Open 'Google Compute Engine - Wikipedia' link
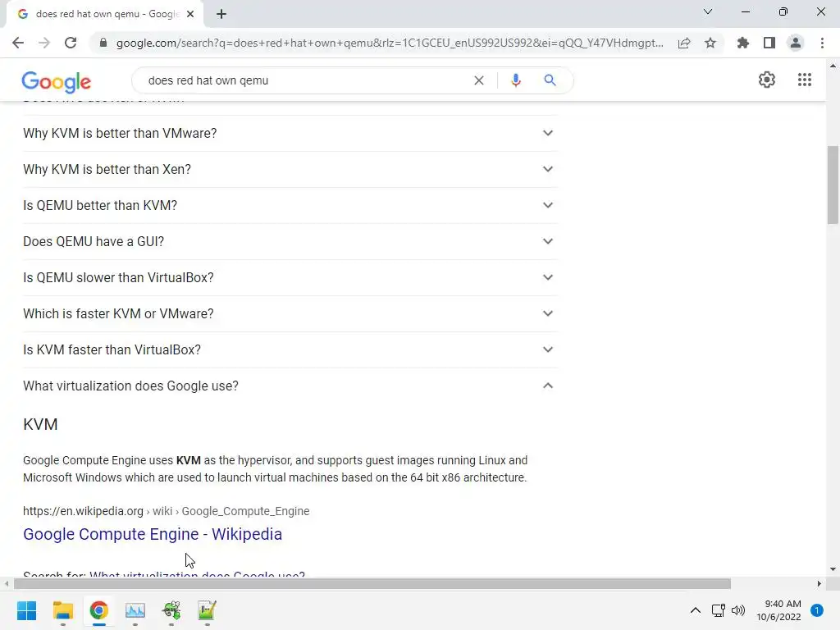The image size is (840, 630). pos(153,534)
